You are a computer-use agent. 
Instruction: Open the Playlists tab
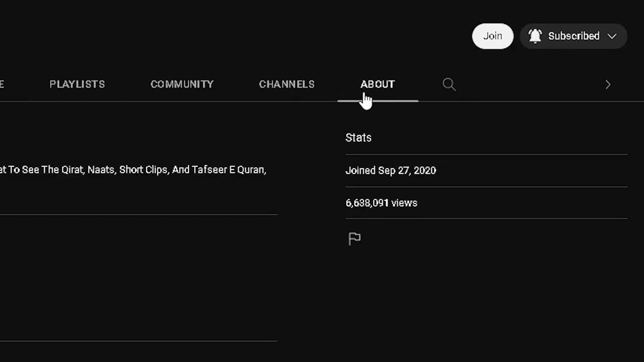tap(77, 84)
